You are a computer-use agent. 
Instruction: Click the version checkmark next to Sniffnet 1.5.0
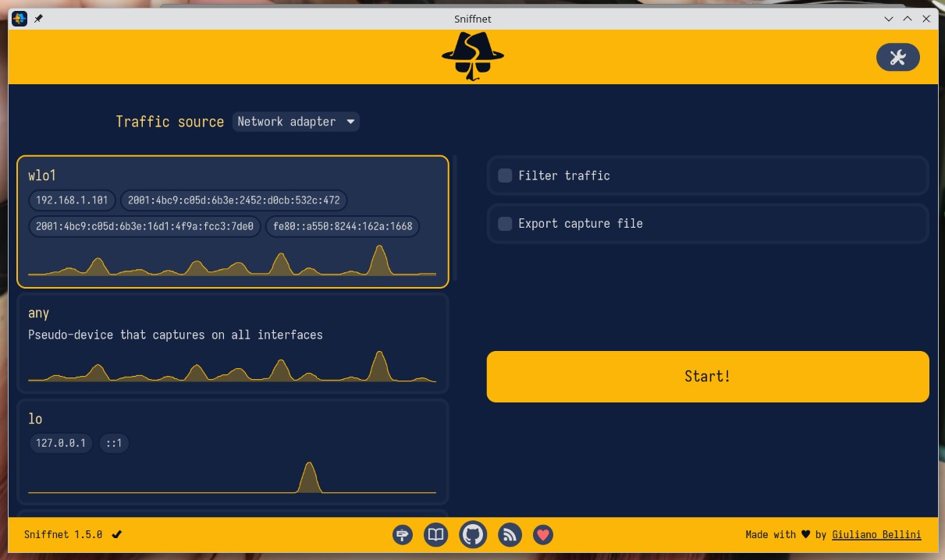click(117, 534)
